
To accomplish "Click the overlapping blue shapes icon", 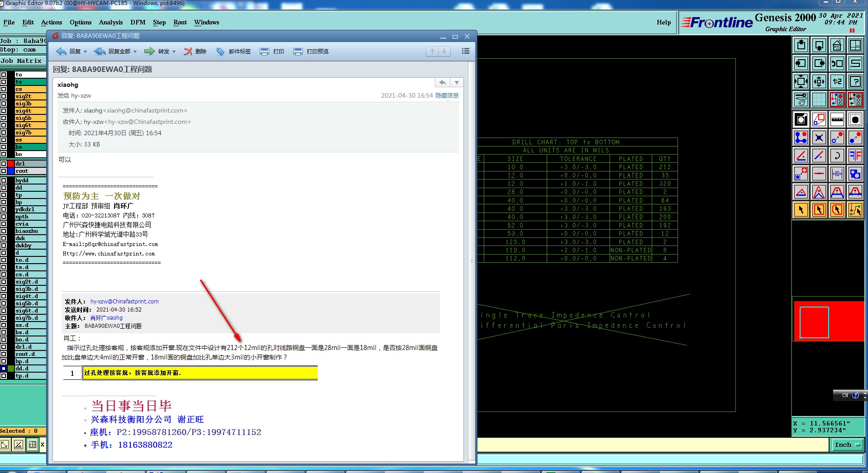I will (855, 174).
